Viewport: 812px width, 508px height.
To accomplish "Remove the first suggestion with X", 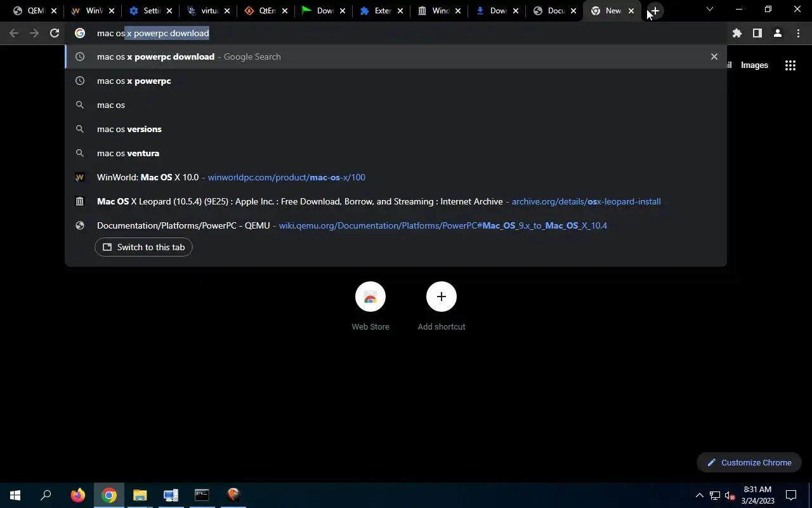I will click(x=714, y=57).
